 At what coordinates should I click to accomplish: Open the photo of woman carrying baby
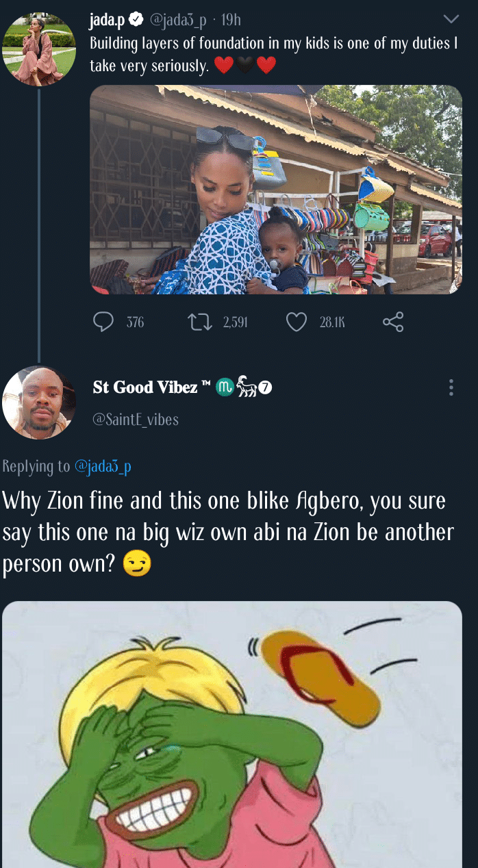pos(276,190)
